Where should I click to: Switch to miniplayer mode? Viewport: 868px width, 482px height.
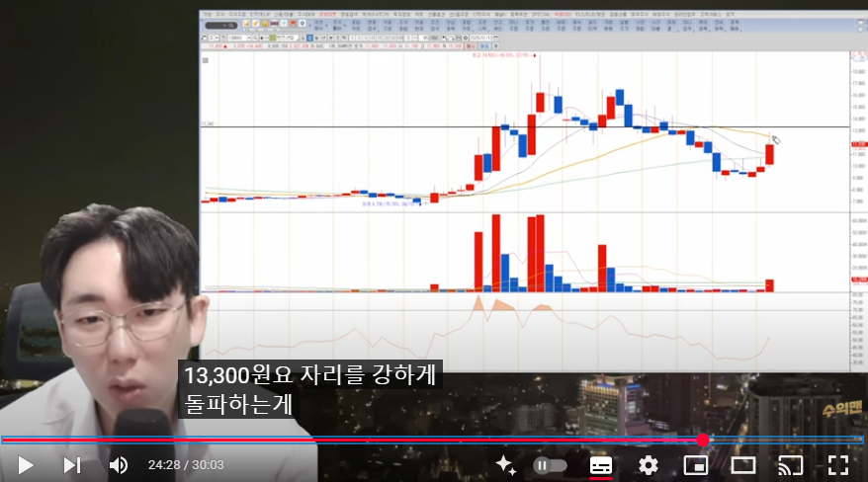(696, 465)
